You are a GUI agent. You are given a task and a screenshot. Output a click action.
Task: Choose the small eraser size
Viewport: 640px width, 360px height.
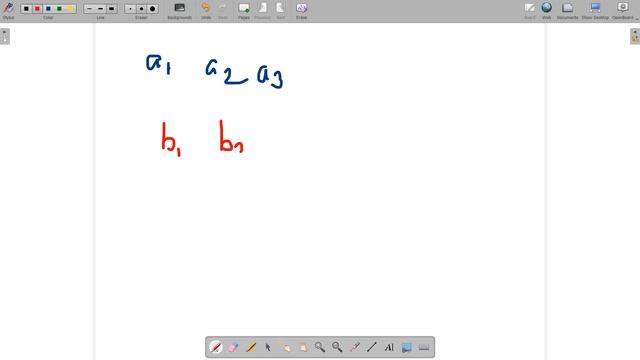pos(130,9)
